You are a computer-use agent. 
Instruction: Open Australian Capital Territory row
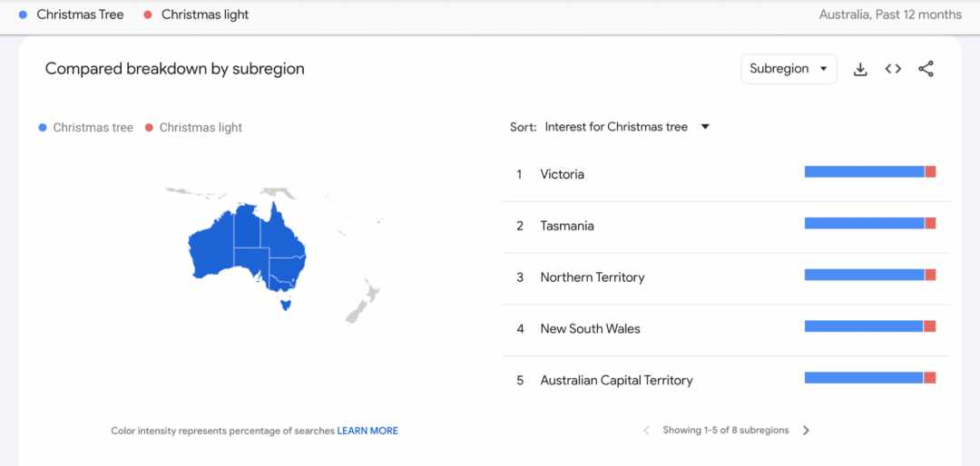[726, 380]
